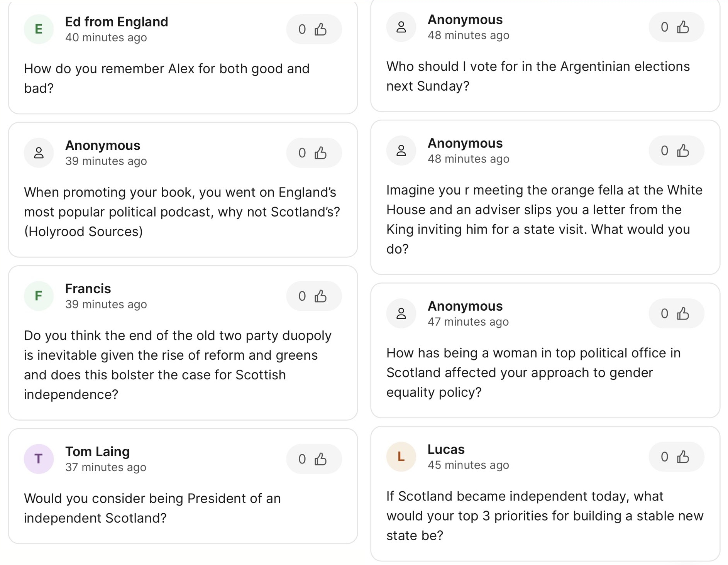Open Ed from England's name link

click(x=116, y=22)
